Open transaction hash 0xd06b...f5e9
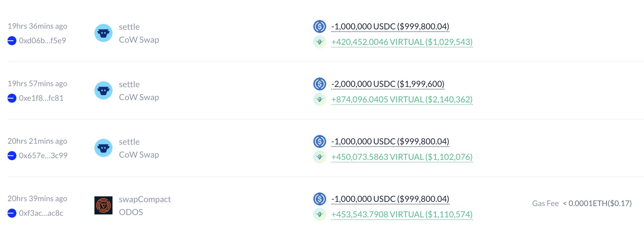 click(x=42, y=41)
